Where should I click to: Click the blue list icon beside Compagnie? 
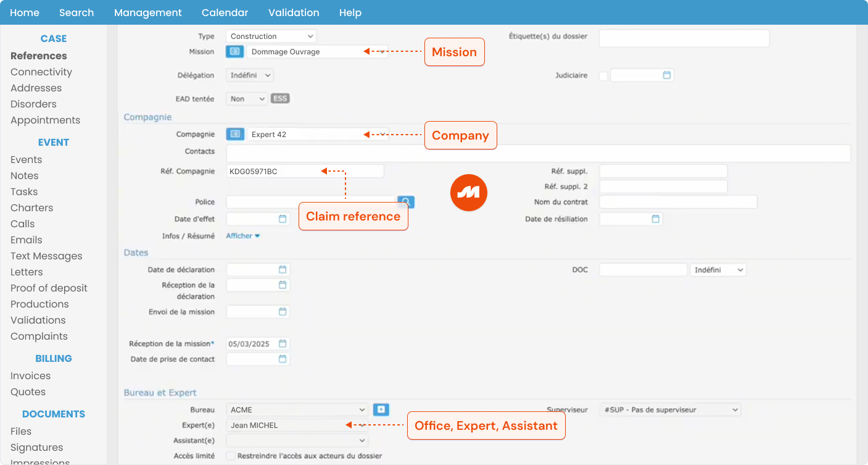pyautogui.click(x=235, y=134)
